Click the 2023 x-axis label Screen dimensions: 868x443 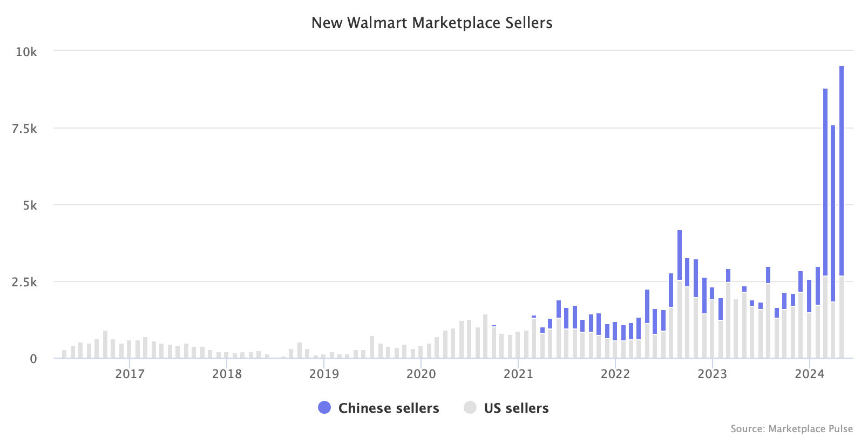[713, 374]
